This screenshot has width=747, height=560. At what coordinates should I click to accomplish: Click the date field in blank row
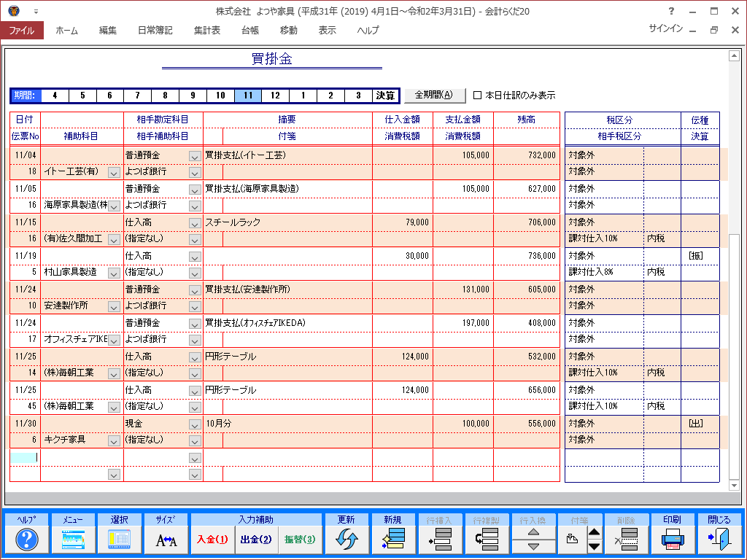[x=25, y=457]
